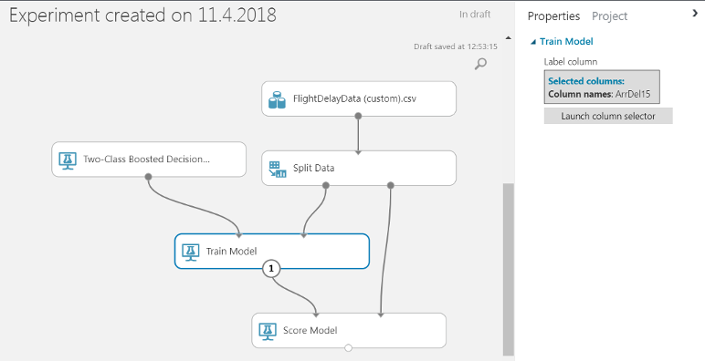Click the FlightDelayData dataset icon
The height and width of the screenshot is (361, 705).
[277, 99]
